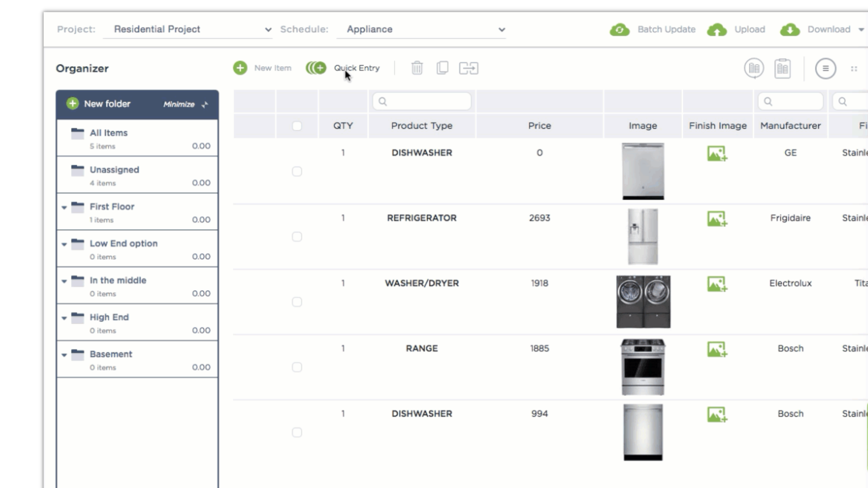This screenshot has width=868, height=488.
Task: Add finish image for Frigidaire refrigerator
Action: coord(717,219)
